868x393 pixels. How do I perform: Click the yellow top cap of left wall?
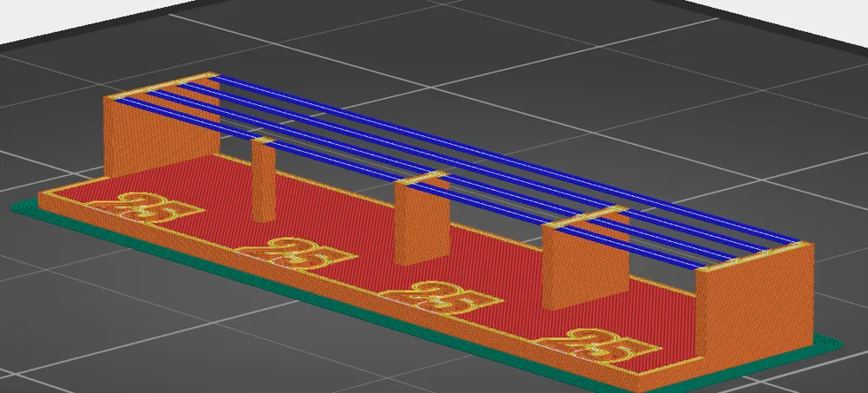click(161, 85)
